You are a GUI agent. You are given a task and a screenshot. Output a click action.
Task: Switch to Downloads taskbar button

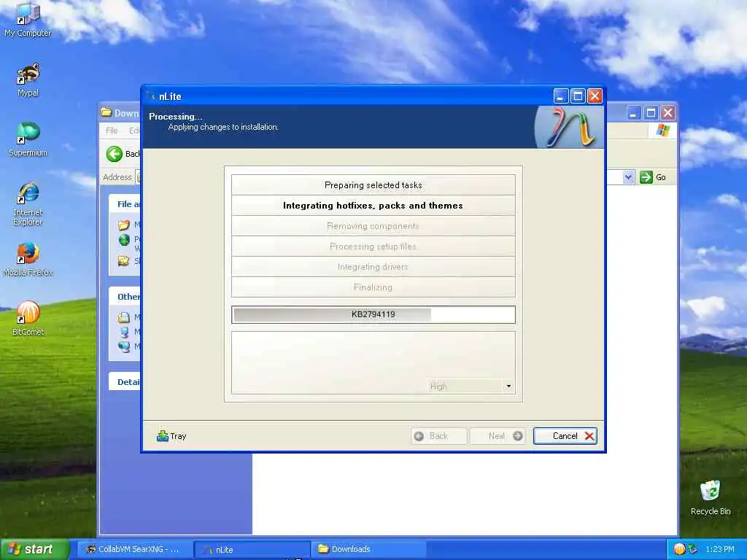click(368, 549)
